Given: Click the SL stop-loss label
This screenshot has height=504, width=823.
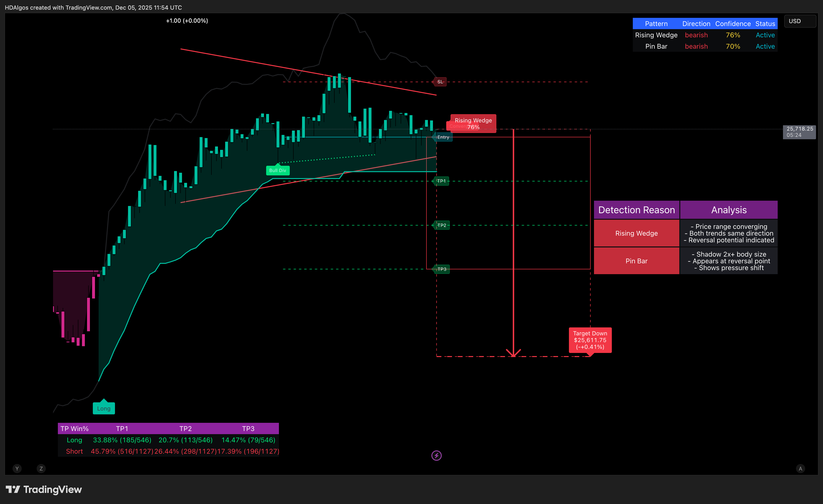Looking at the screenshot, I should click(x=439, y=82).
